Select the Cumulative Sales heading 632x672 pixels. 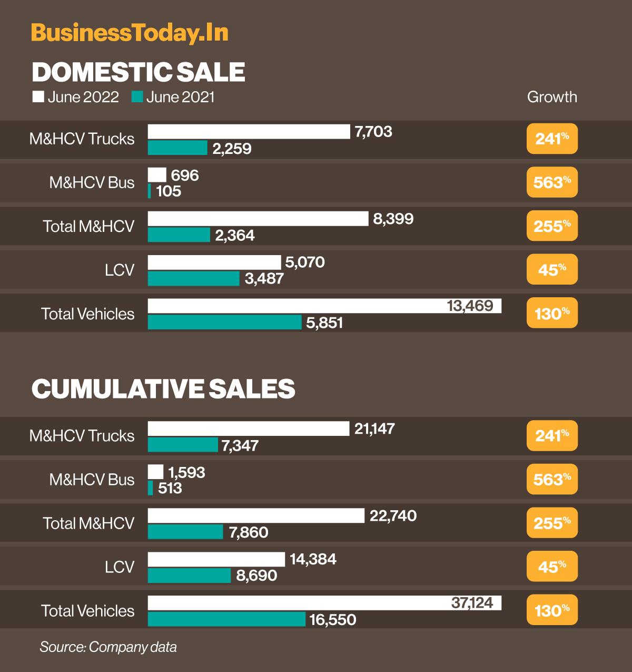tap(163, 389)
